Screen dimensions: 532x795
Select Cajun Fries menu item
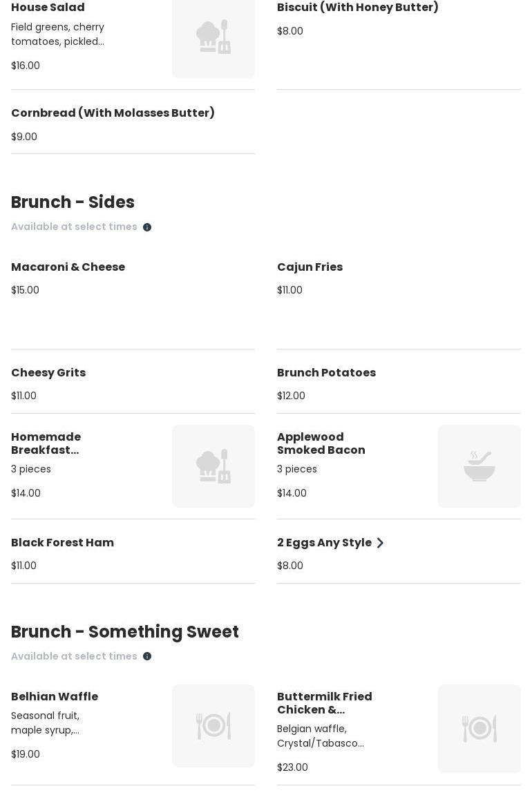click(x=310, y=267)
